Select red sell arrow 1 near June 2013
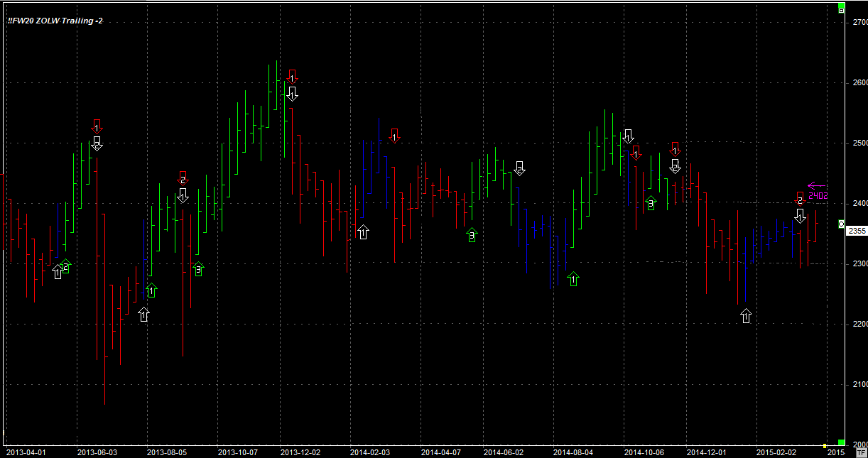The image size is (868, 458). 97,126
